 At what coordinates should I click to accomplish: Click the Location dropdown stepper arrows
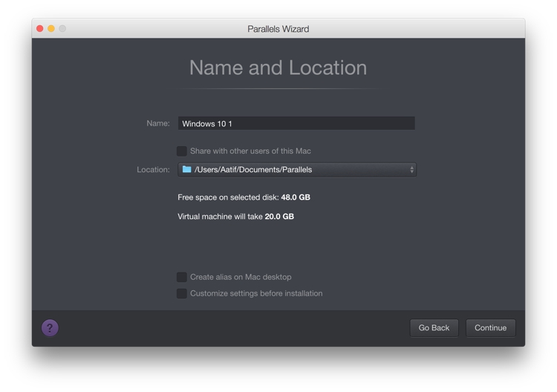pos(411,170)
